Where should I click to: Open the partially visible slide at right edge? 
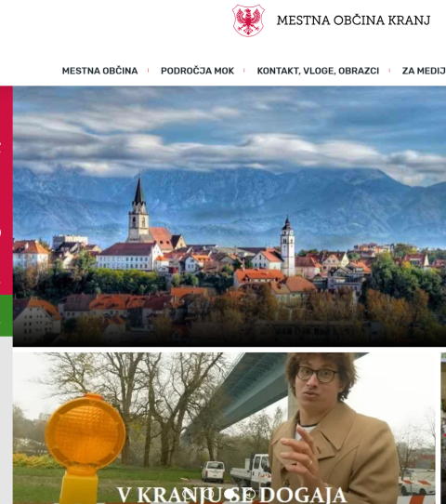click(443, 428)
